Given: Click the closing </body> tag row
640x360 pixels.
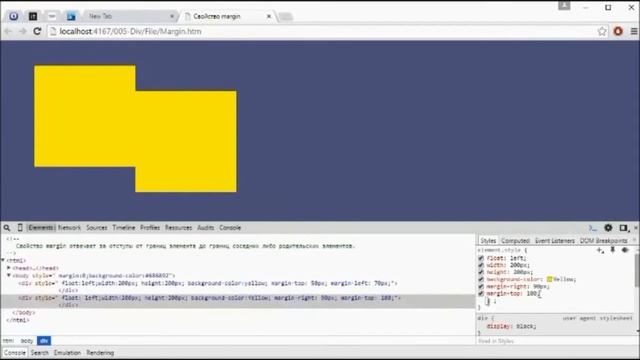Looking at the screenshot, I should [x=24, y=313].
